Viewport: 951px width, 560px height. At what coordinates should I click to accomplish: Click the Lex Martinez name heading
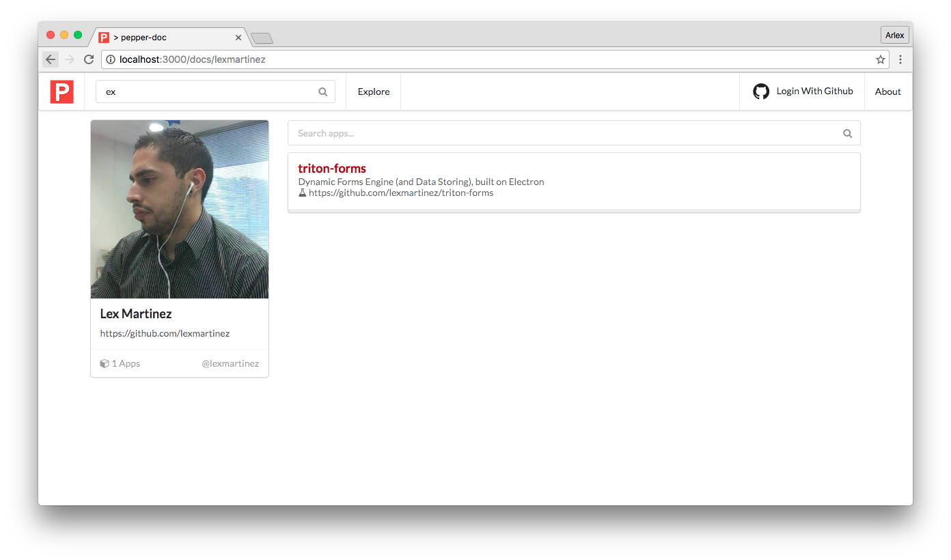[136, 313]
